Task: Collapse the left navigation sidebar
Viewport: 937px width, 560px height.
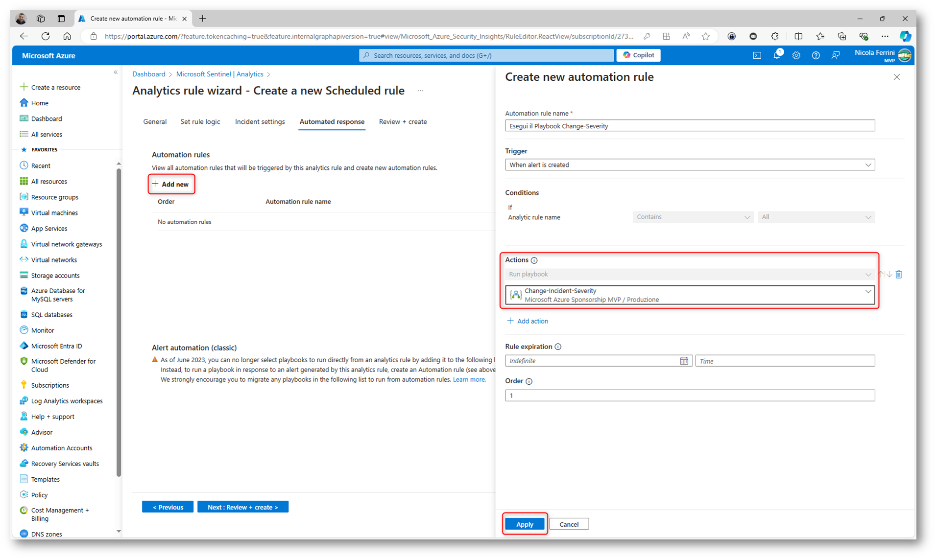Action: click(x=116, y=72)
